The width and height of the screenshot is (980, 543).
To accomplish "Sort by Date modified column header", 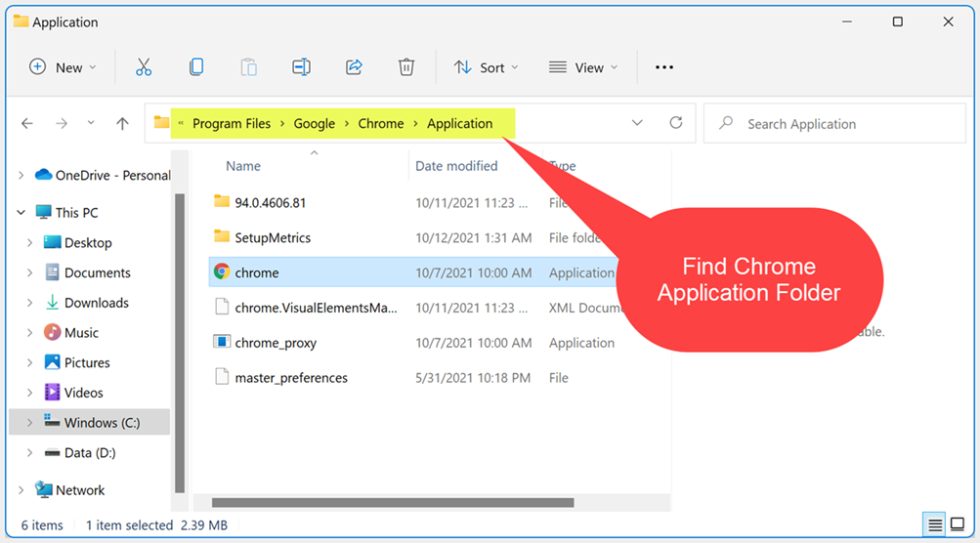I will pos(456,166).
